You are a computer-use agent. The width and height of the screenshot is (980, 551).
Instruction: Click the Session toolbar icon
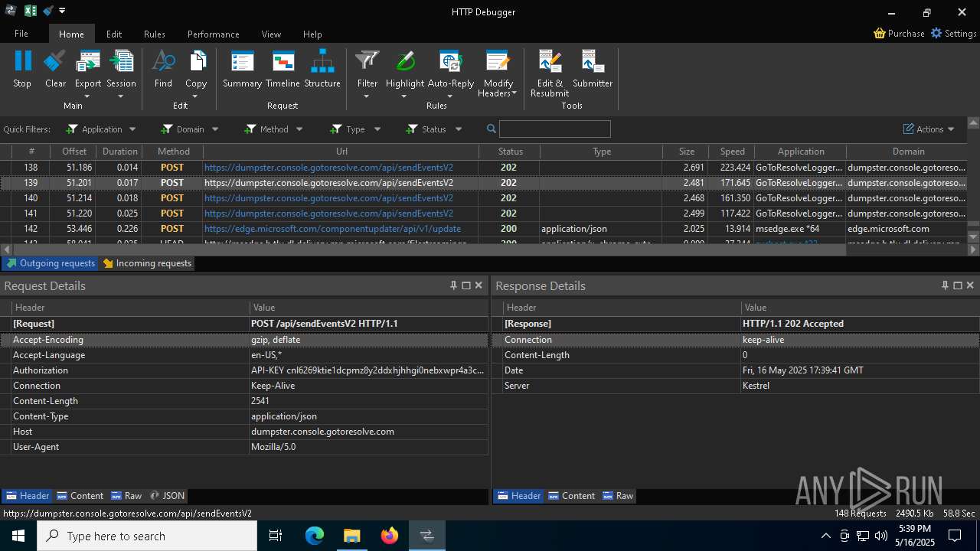[x=121, y=61]
